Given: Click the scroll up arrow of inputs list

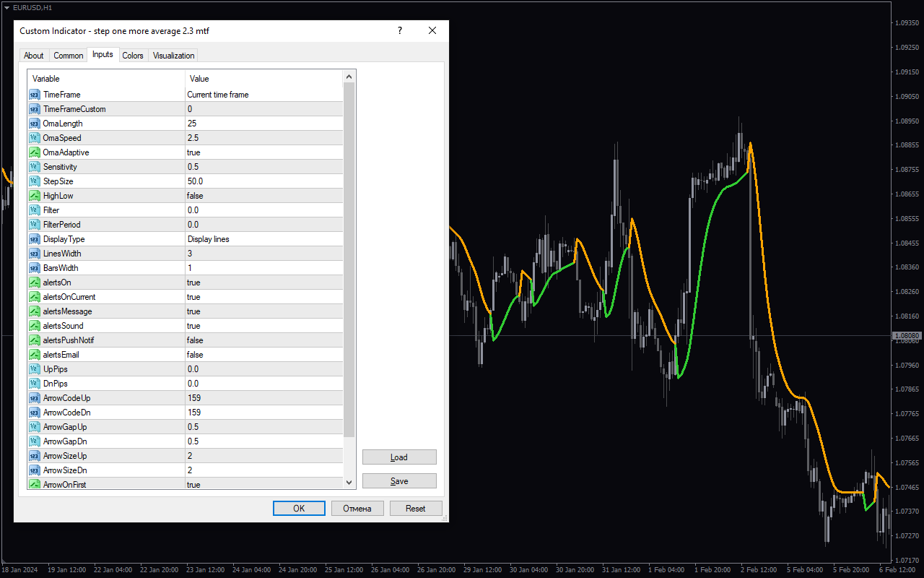Looking at the screenshot, I should (x=349, y=77).
